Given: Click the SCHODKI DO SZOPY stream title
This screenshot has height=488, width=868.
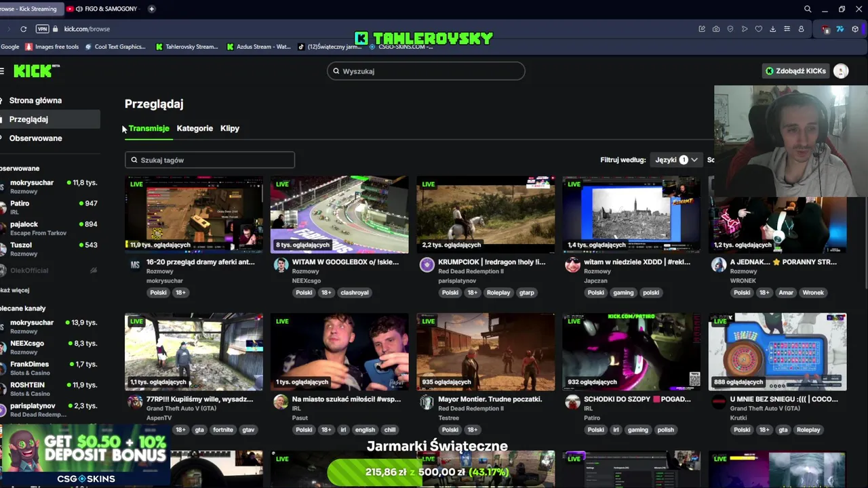Looking at the screenshot, I should click(637, 399).
